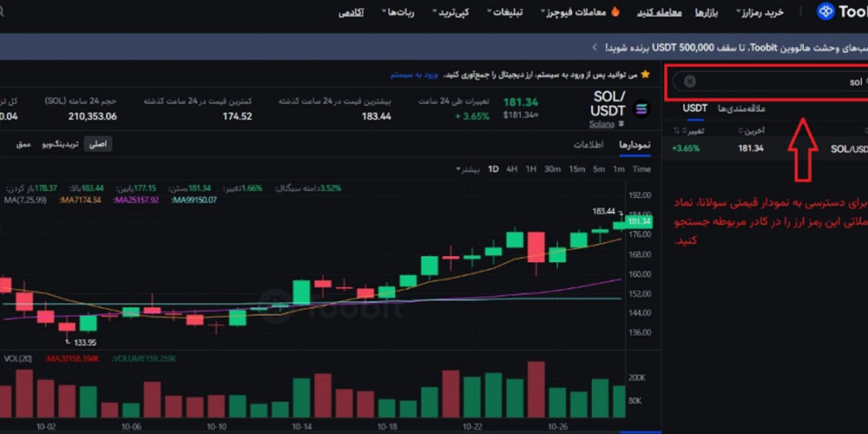Click the large green 181.34 last price
The height and width of the screenshot is (434, 868).
tap(520, 102)
